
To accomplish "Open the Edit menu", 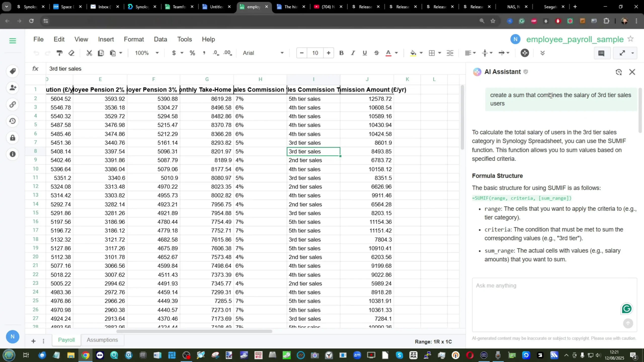I will pyautogui.click(x=59, y=39).
